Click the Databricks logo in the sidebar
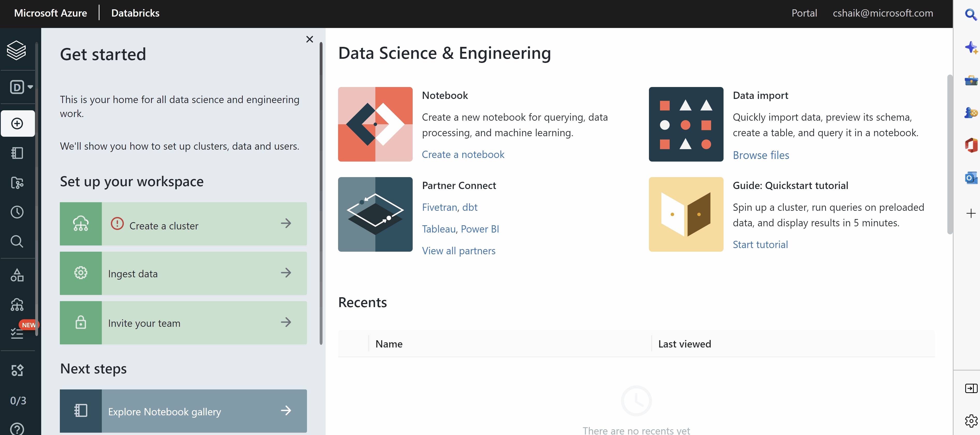Image resolution: width=980 pixels, height=435 pixels. click(17, 50)
